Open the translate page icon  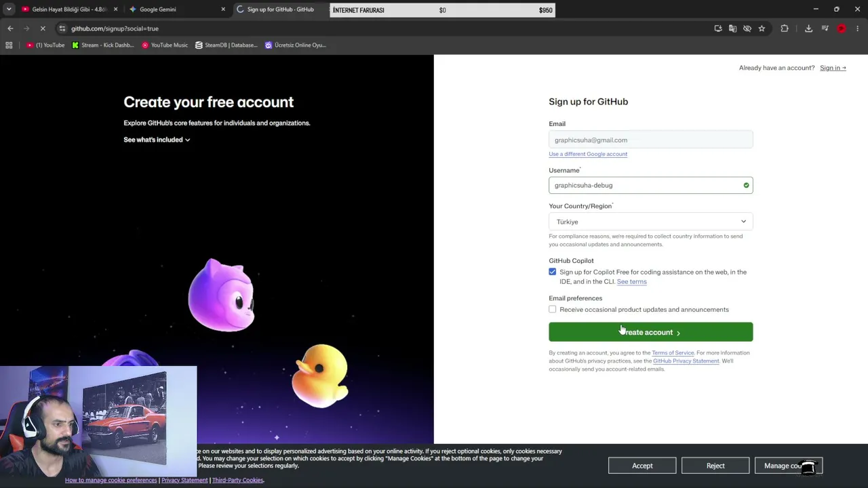pyautogui.click(x=732, y=28)
